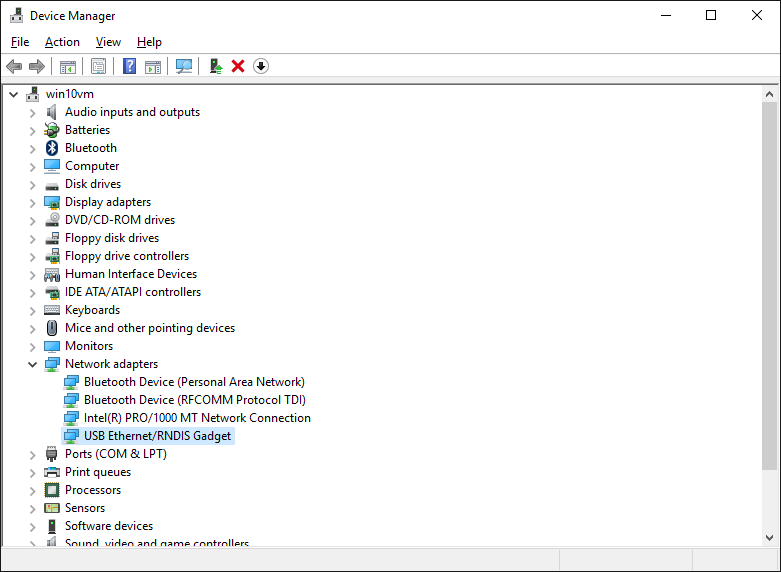Open the Action menu

tap(62, 42)
